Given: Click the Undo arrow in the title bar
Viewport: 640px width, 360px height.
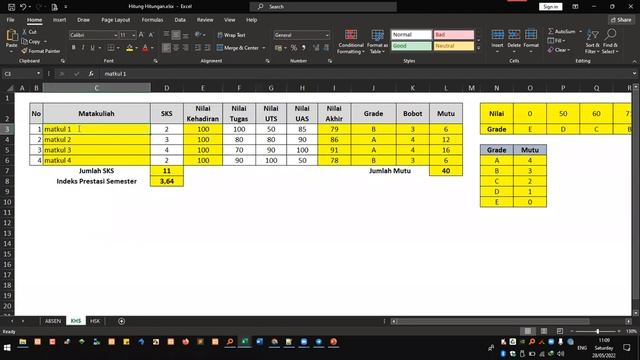Looking at the screenshot, I should point(23,7).
